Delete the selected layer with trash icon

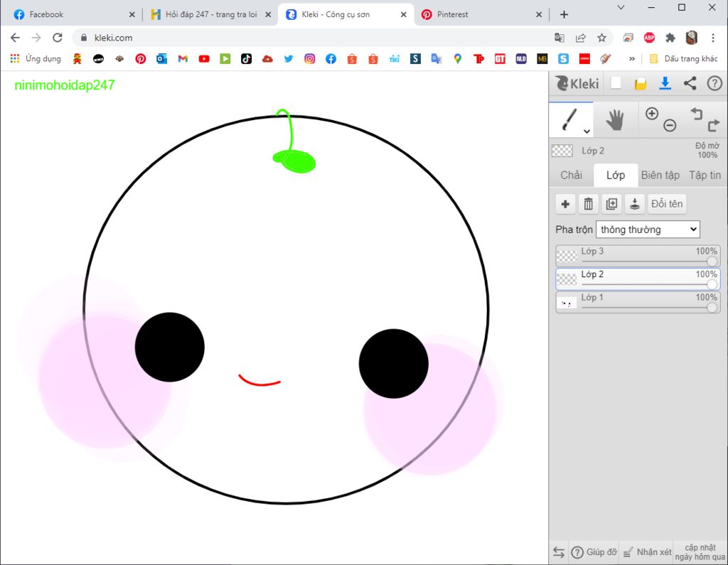pos(588,204)
